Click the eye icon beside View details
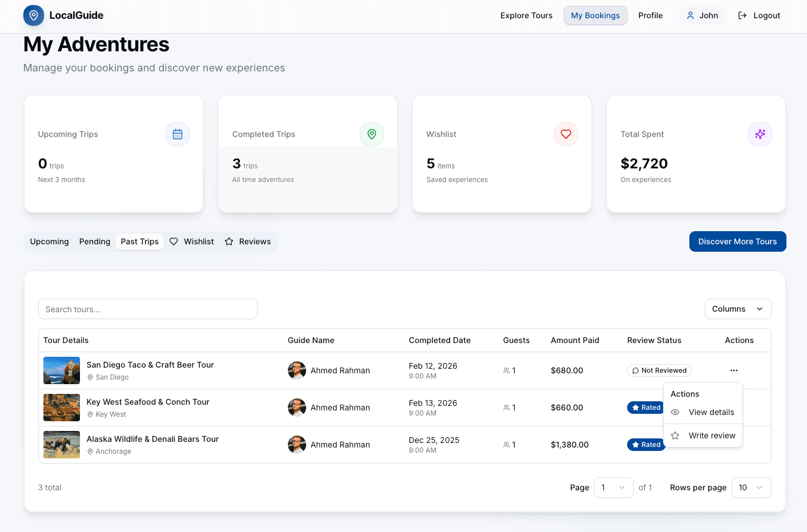The height and width of the screenshot is (532, 807). (x=675, y=412)
